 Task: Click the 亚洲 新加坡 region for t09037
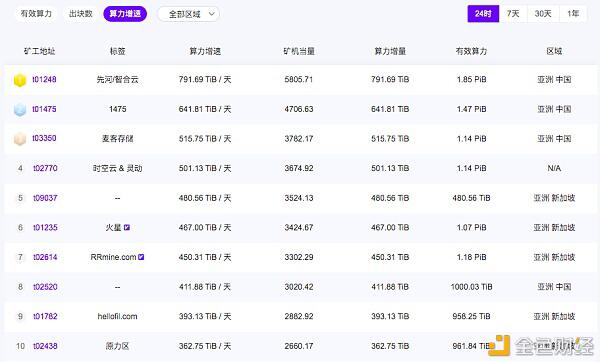[554, 198]
